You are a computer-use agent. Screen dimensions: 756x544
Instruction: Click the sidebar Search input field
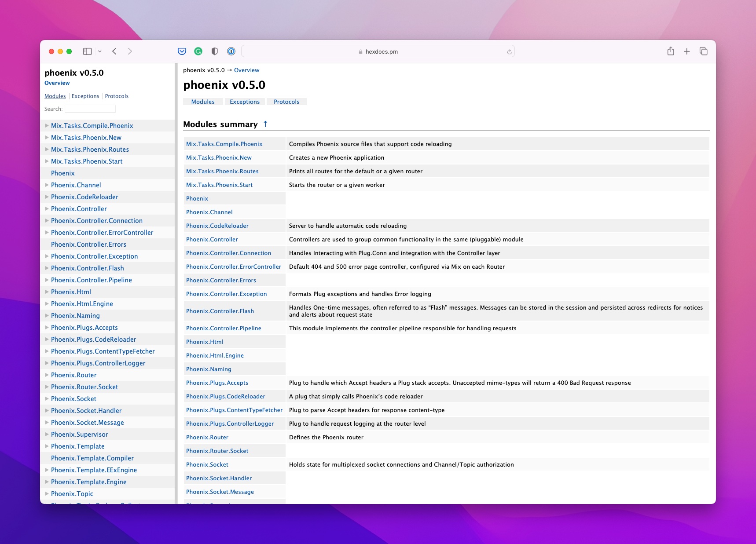(x=90, y=109)
